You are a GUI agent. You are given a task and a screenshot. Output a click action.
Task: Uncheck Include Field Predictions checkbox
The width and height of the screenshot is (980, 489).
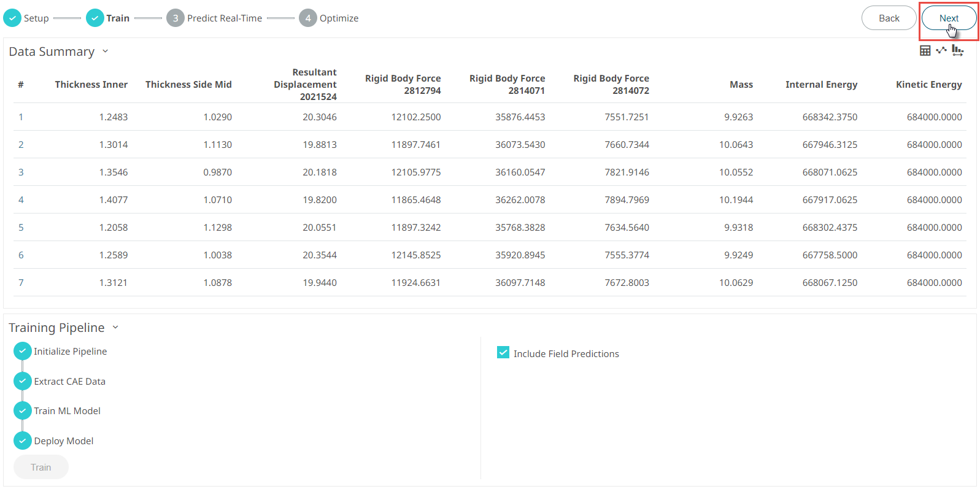click(503, 353)
